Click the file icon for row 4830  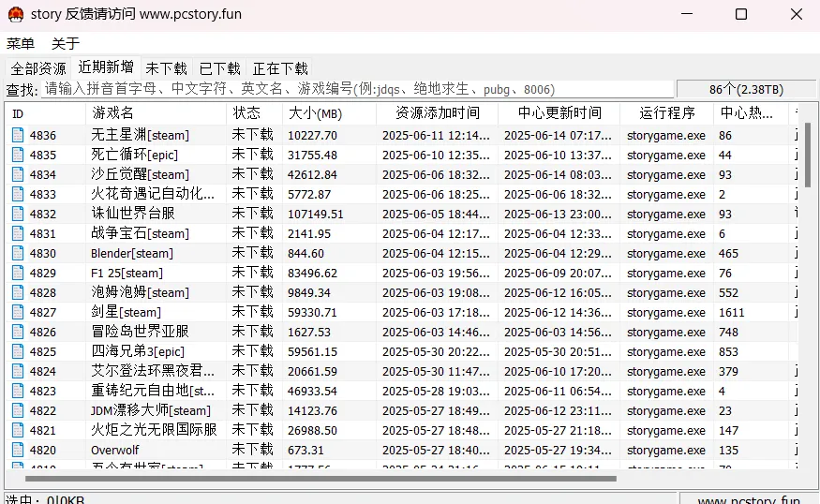tap(18, 254)
